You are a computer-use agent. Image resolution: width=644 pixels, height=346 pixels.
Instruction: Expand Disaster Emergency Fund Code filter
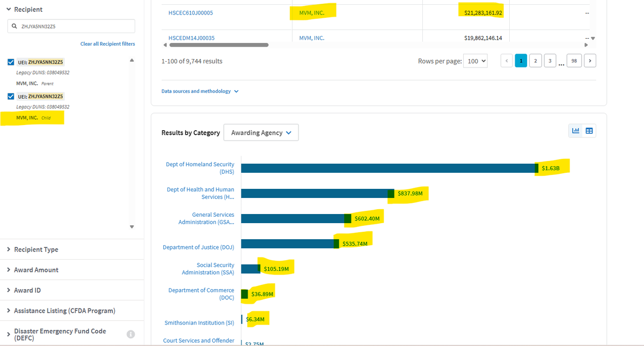[x=56, y=334]
